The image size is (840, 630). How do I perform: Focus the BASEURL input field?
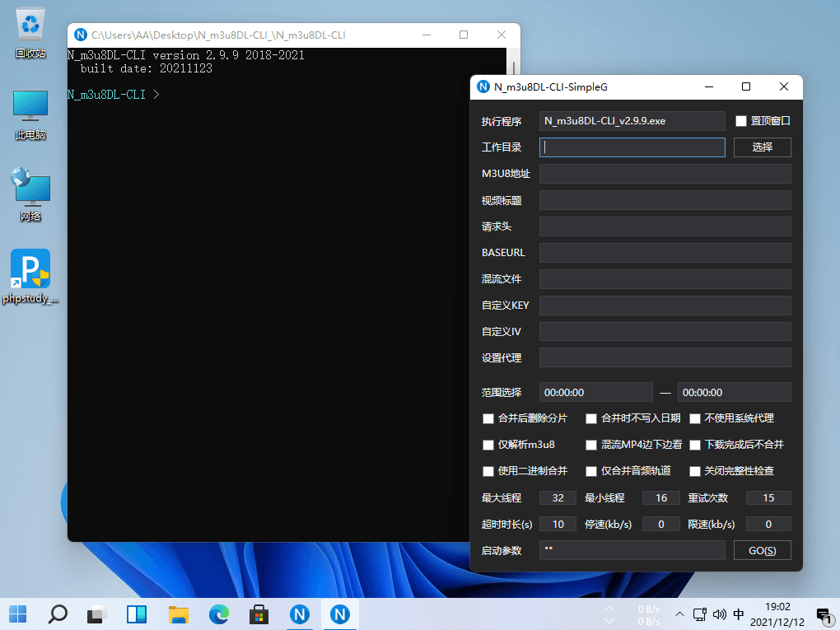point(665,252)
